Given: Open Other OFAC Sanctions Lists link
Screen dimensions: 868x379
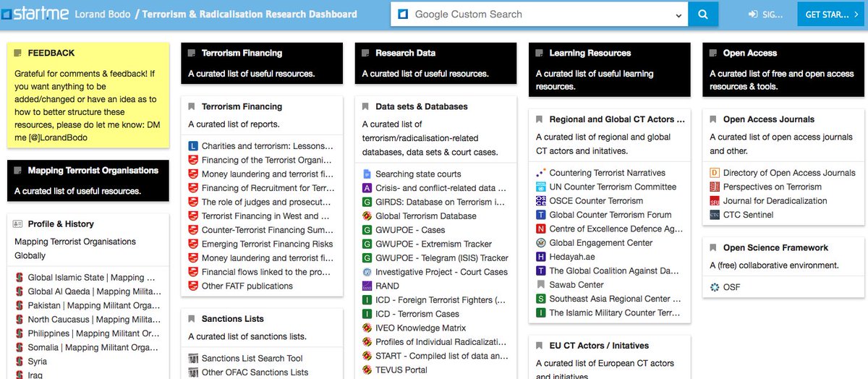Looking at the screenshot, I should [x=255, y=372].
